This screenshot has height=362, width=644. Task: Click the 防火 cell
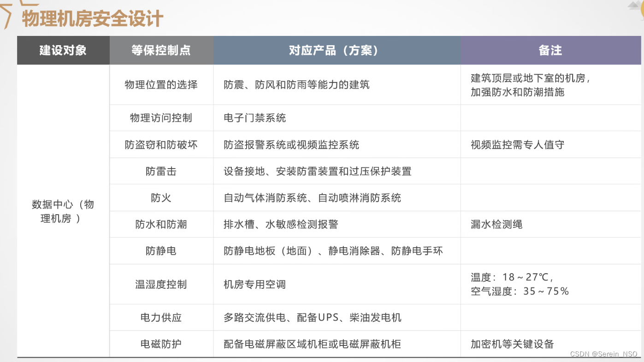(x=161, y=198)
